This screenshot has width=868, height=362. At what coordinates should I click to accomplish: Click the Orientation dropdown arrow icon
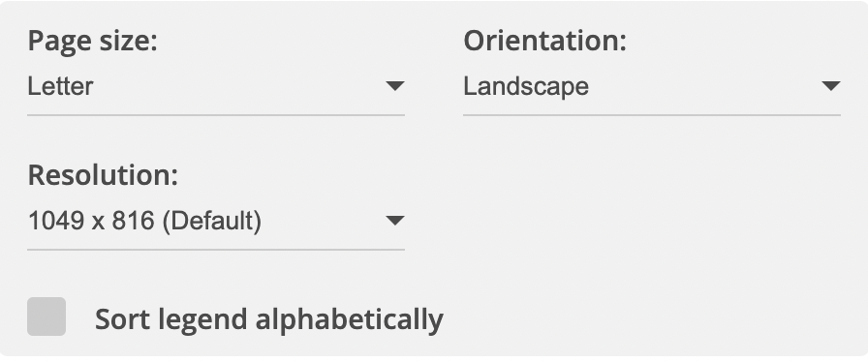click(x=831, y=86)
